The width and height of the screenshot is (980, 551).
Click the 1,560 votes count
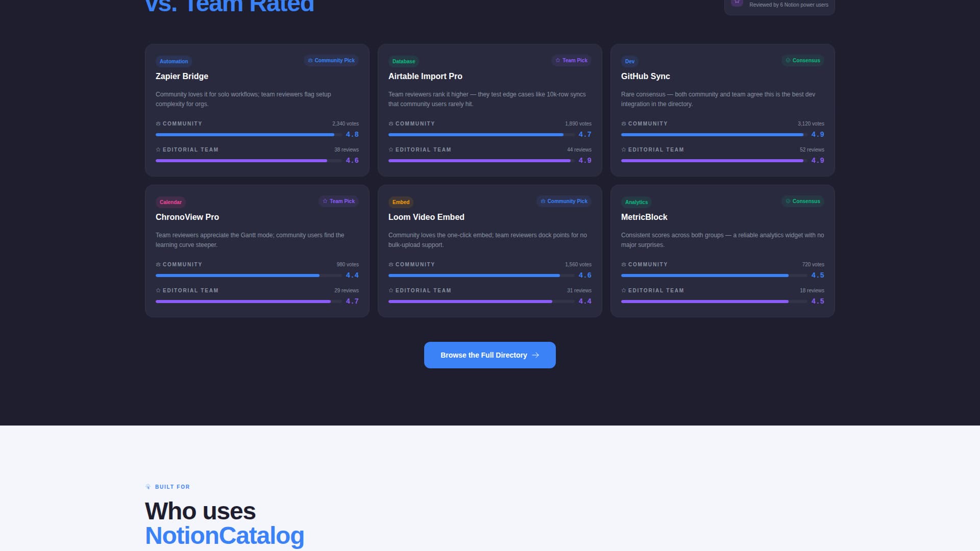point(578,264)
